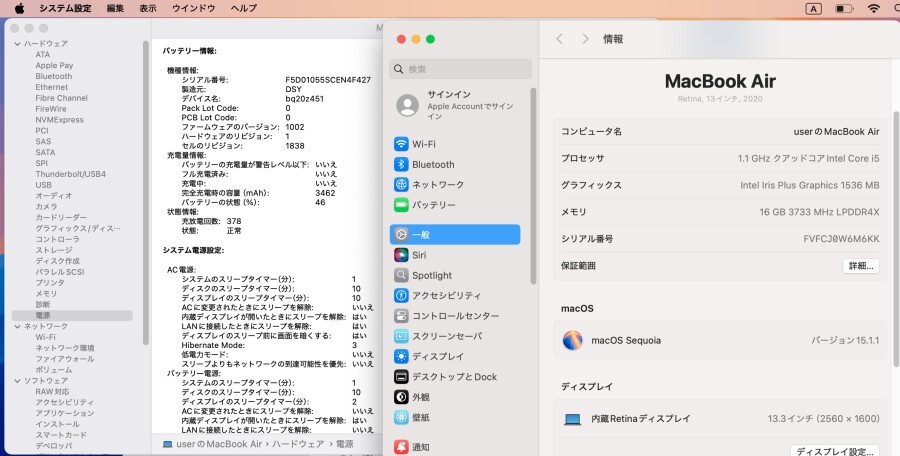900x456 pixels.
Task: Select アプリケーション under ソフトウェア
Action: [65, 413]
